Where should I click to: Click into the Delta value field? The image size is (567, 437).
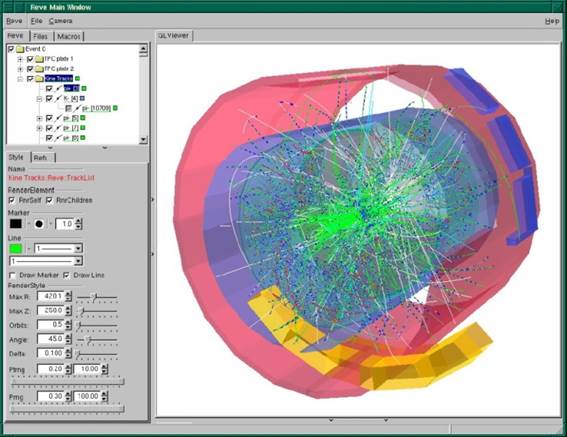pos(51,353)
